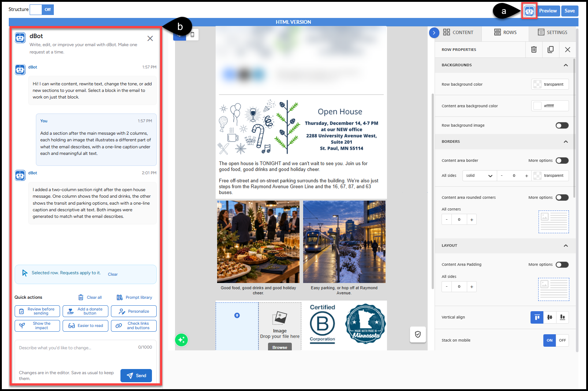Open the Settings tab
This screenshot has height=391, width=588.
coord(552,33)
